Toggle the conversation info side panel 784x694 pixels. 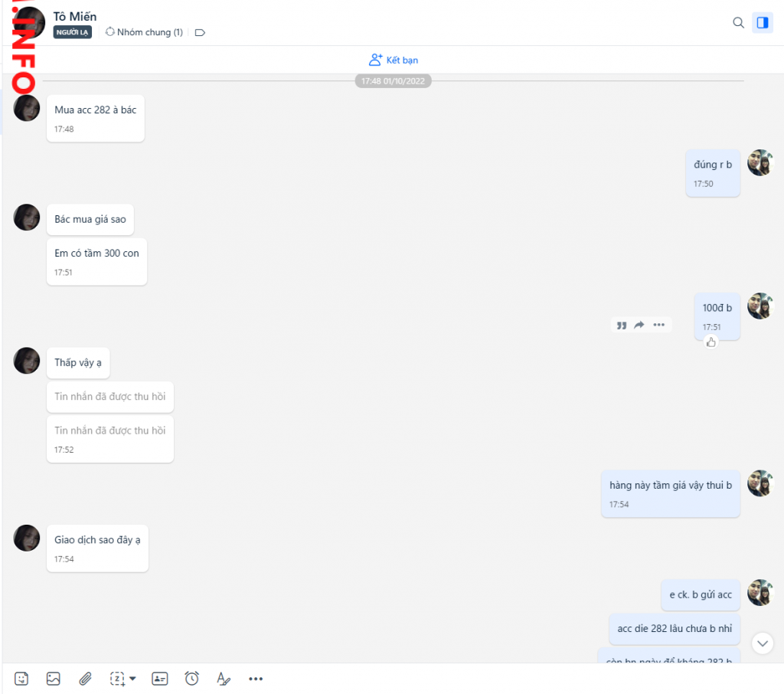762,23
